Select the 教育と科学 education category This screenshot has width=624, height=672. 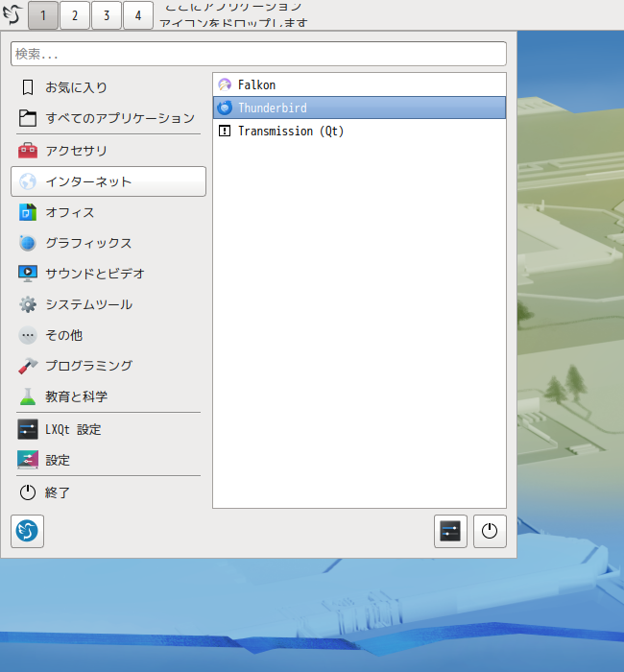[x=108, y=396]
